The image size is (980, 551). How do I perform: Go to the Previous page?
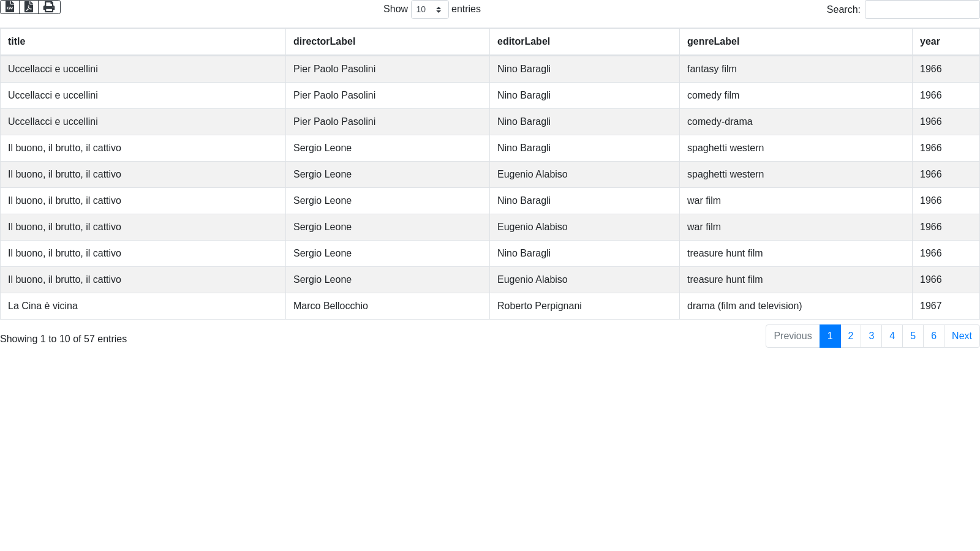click(x=793, y=336)
